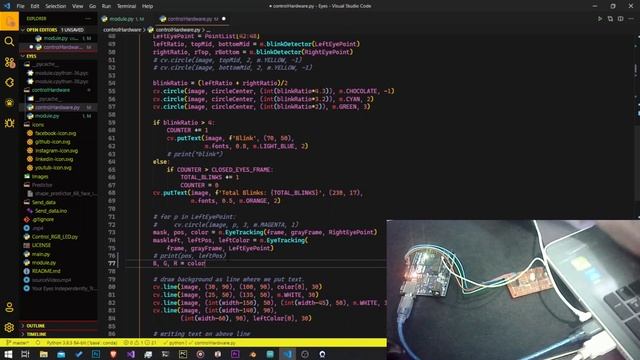Collapse the icons folder in explorer

pyautogui.click(x=58, y=124)
